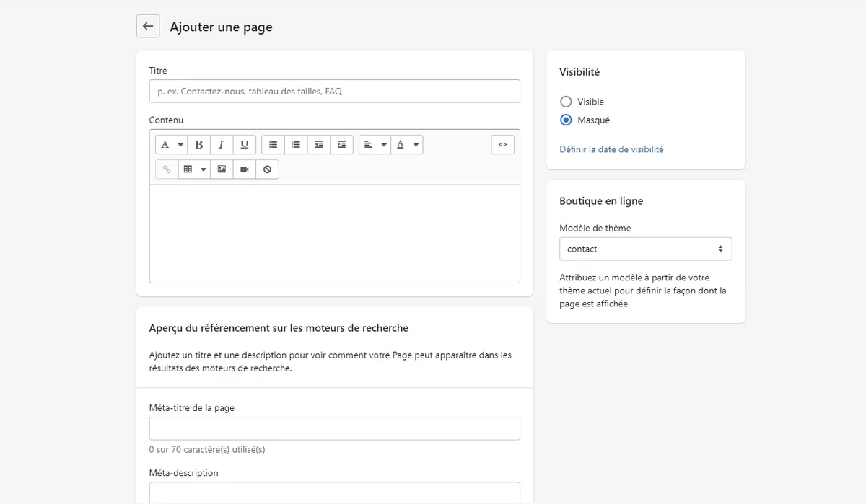Image resolution: width=866 pixels, height=504 pixels.
Task: Open Définir la date de visibilité link
Action: pyautogui.click(x=611, y=149)
